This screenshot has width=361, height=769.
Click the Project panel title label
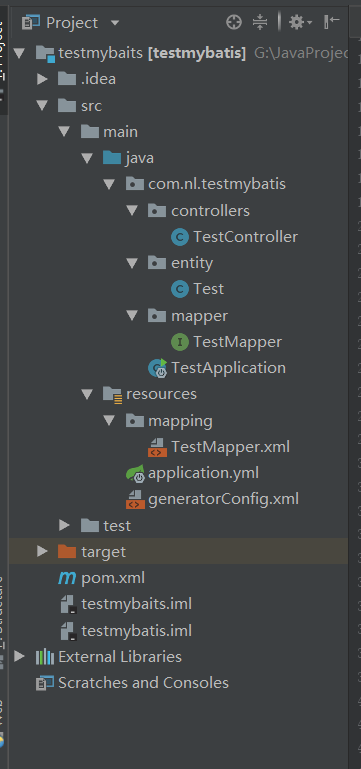coord(72,23)
